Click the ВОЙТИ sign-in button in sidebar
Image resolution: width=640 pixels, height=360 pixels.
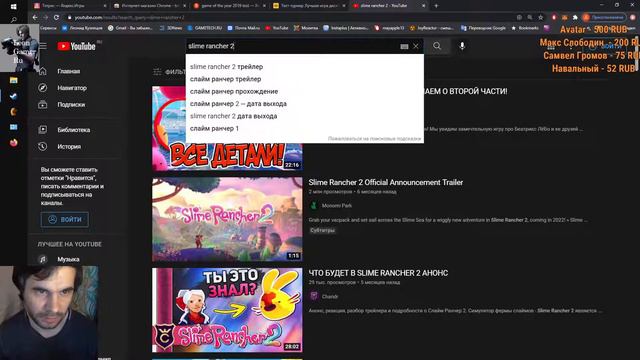pyautogui.click(x=64, y=220)
